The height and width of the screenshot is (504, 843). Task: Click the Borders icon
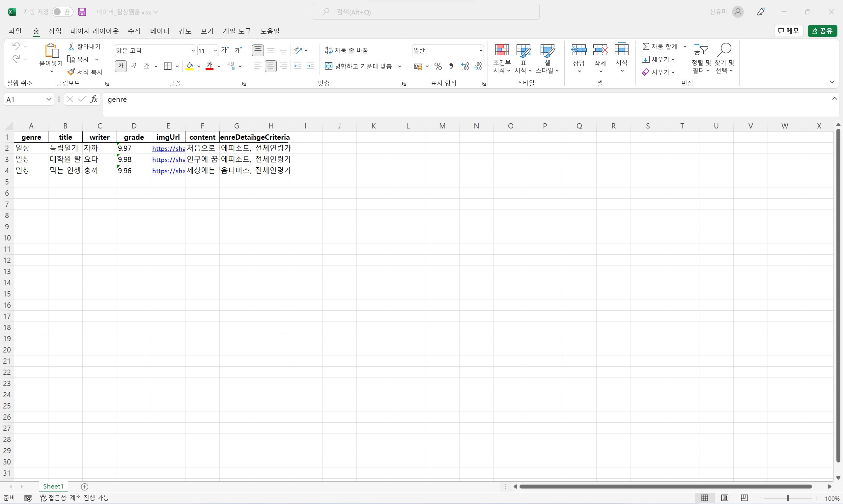(x=168, y=66)
